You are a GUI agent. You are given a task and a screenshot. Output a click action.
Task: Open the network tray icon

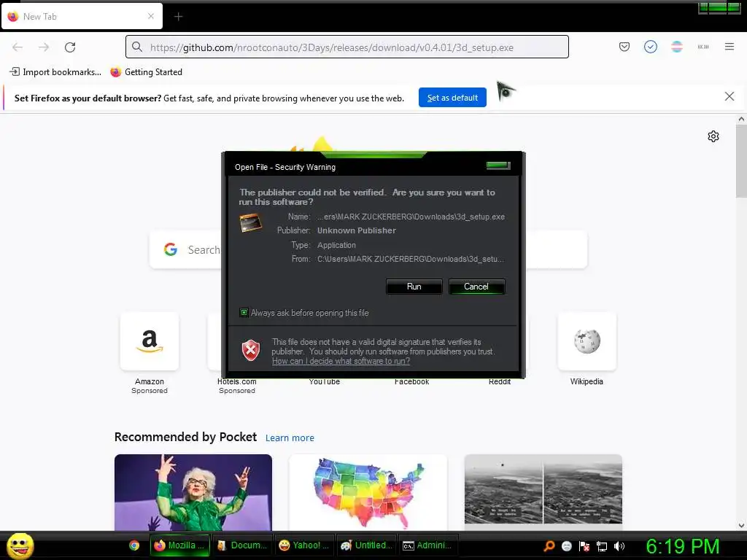pos(602,546)
